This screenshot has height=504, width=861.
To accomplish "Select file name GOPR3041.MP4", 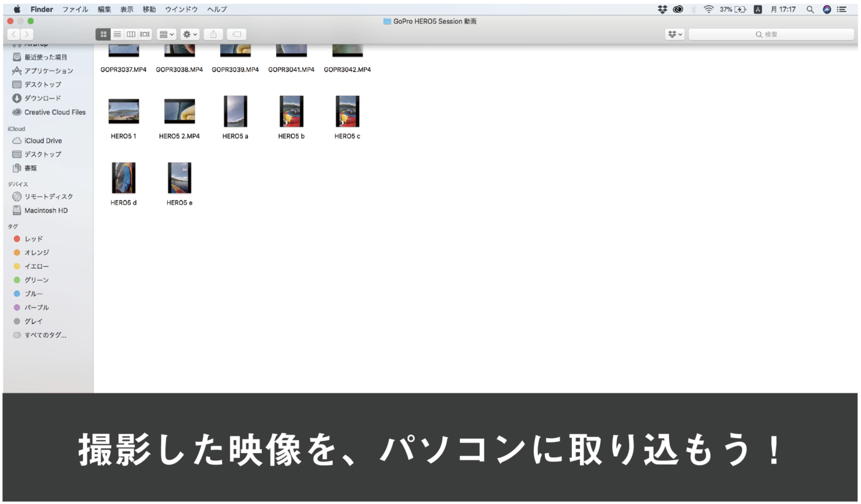I will pos(291,69).
